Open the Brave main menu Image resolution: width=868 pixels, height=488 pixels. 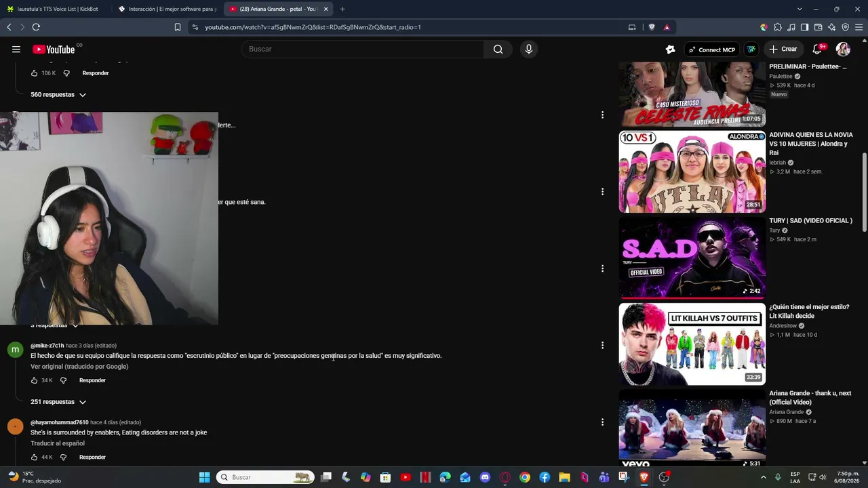point(859,27)
